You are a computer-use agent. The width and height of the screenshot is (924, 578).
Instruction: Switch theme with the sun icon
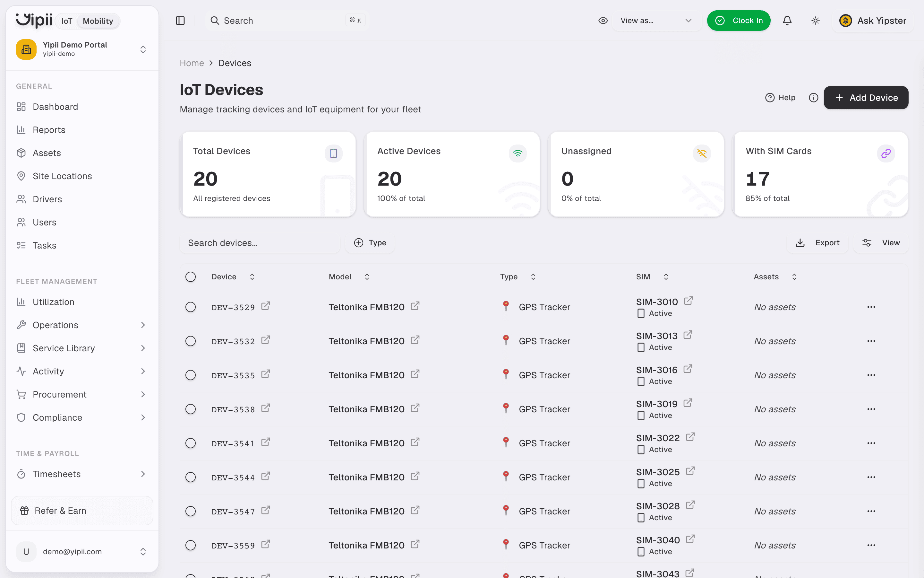click(815, 21)
